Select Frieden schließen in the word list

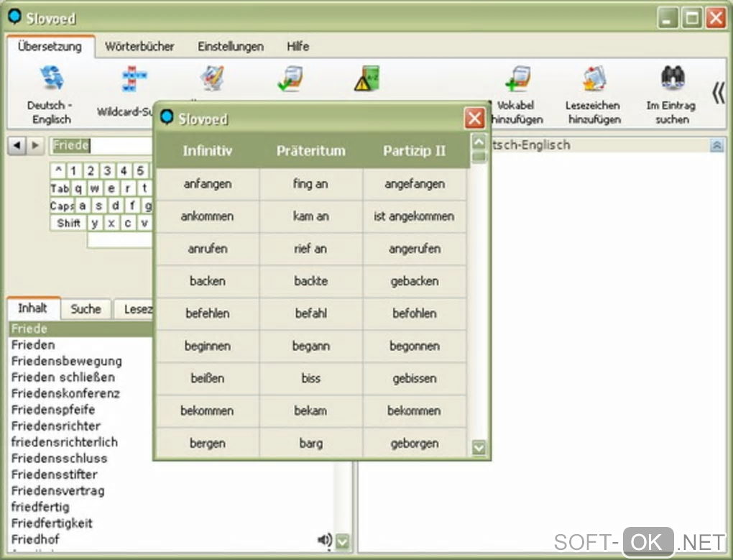[x=63, y=377]
